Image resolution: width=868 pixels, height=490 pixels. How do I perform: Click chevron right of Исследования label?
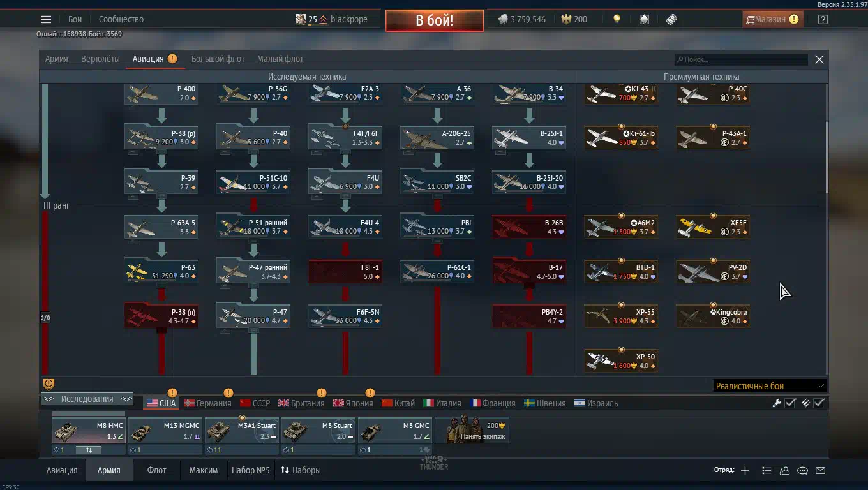[x=126, y=399]
